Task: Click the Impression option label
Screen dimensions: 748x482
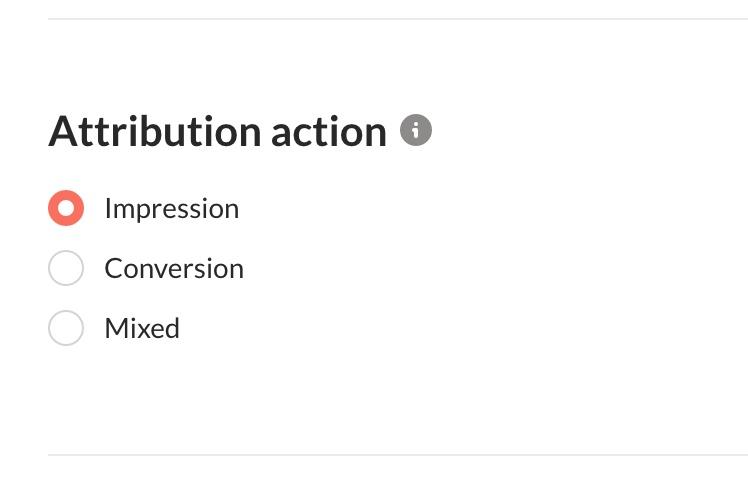Action: tap(172, 209)
